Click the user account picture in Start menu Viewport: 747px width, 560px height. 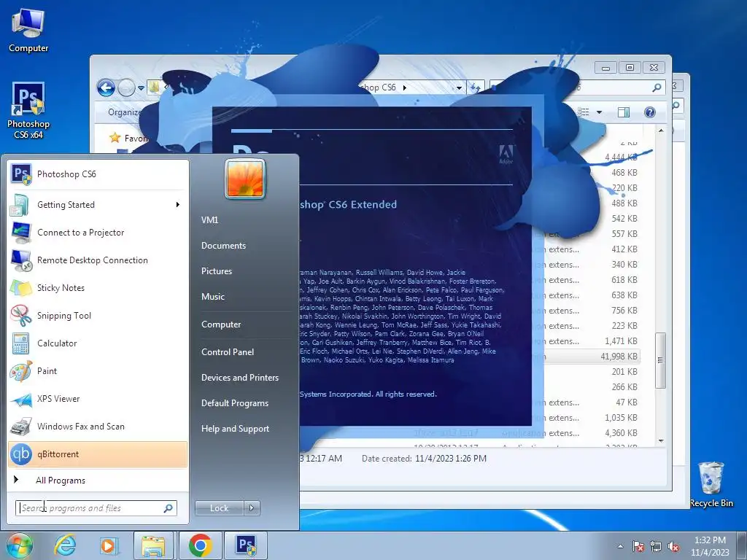[x=245, y=179]
